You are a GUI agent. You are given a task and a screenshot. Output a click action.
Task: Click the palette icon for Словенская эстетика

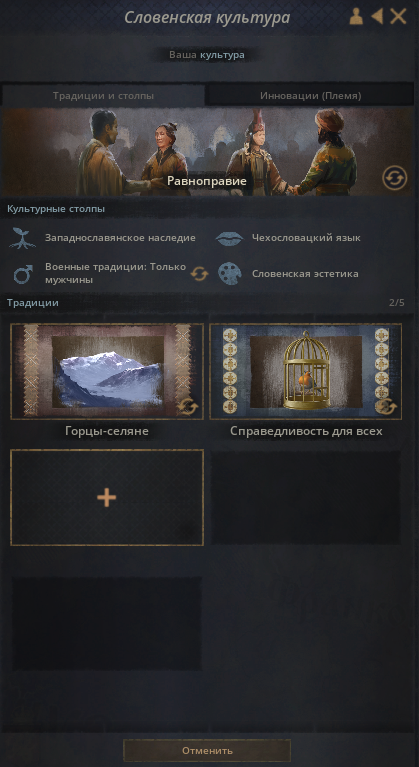(x=229, y=273)
